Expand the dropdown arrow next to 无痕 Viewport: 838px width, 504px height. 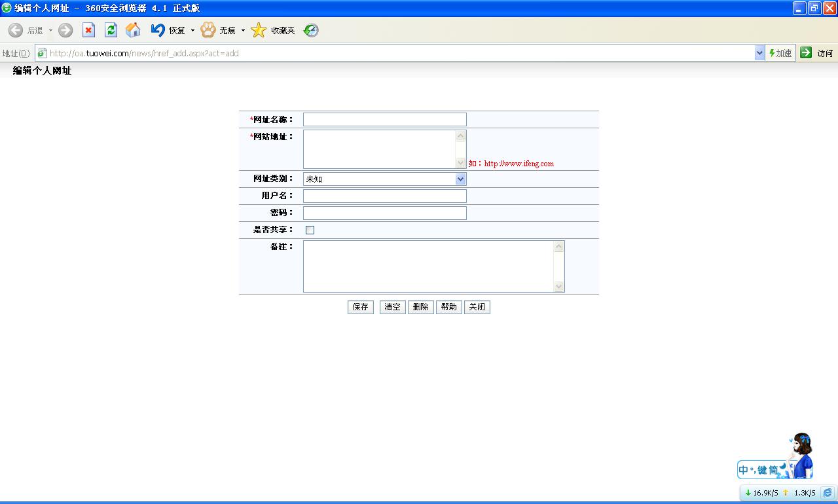coord(243,31)
